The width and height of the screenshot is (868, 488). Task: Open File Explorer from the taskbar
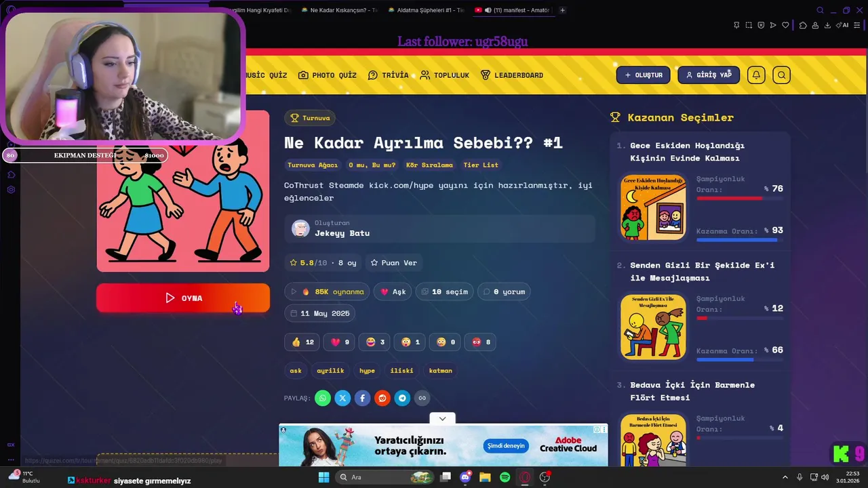click(x=485, y=477)
